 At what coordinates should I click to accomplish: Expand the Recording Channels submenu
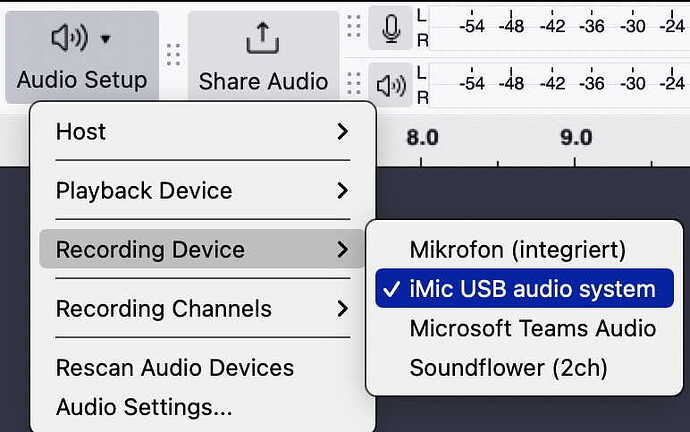coord(202,308)
